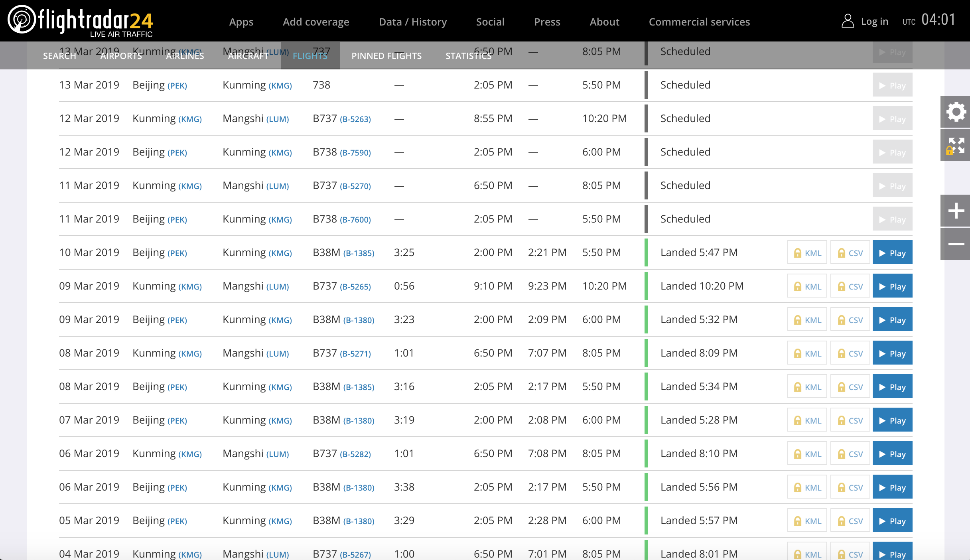Click the PEK airport link on 12 Mar
Screen dimensions: 970x560
tap(177, 153)
